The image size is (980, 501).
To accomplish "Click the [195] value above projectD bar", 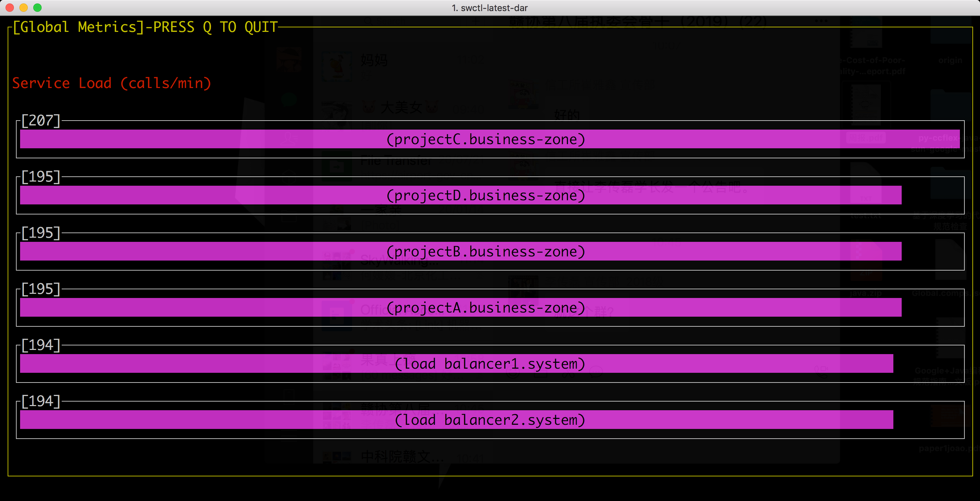I will click(41, 176).
